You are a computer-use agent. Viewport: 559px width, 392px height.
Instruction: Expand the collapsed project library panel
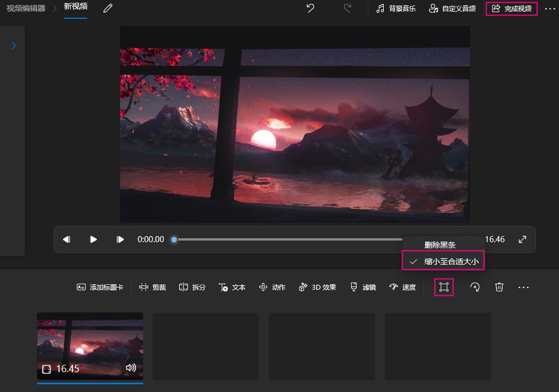point(14,46)
